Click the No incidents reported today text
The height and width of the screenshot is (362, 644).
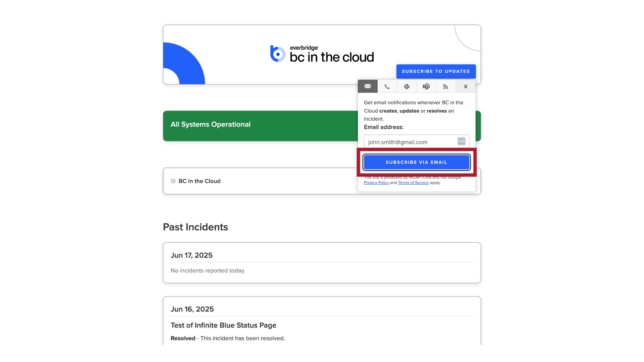208,270
